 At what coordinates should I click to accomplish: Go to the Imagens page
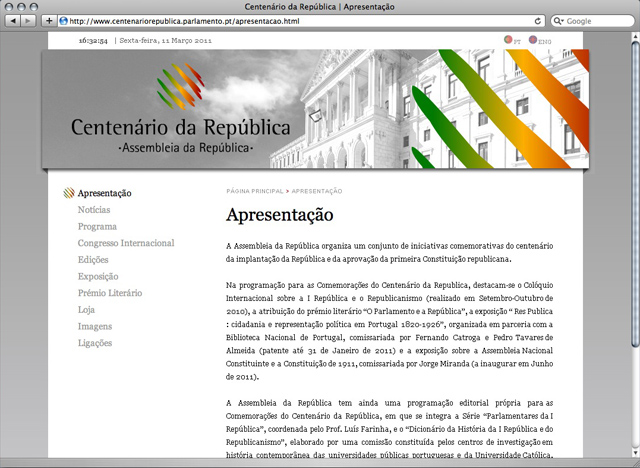pos(95,326)
